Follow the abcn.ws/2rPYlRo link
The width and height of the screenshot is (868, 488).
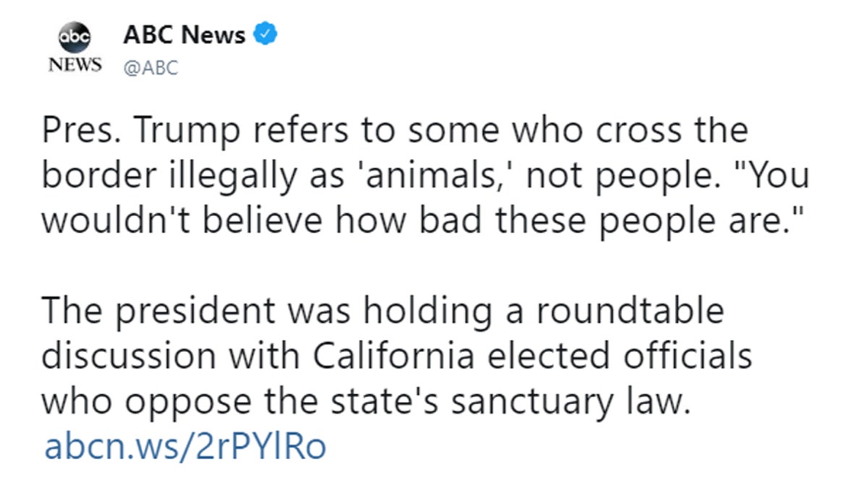tap(185, 447)
